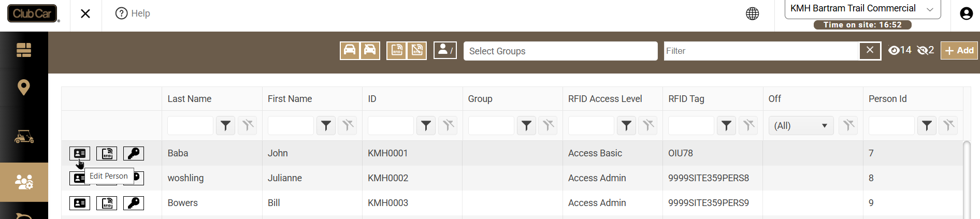Open RFID Tag filter funnel icon
980x219 pixels.
point(727,126)
